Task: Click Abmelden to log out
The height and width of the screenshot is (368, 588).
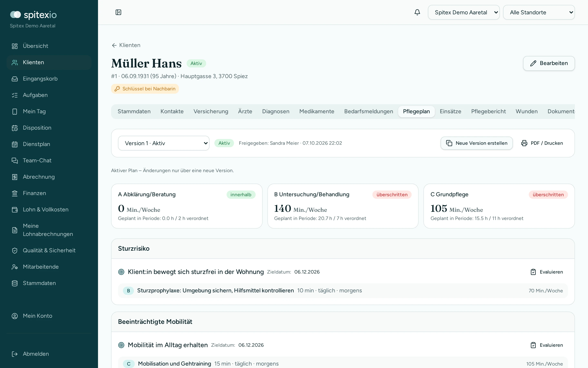Action: point(49,354)
